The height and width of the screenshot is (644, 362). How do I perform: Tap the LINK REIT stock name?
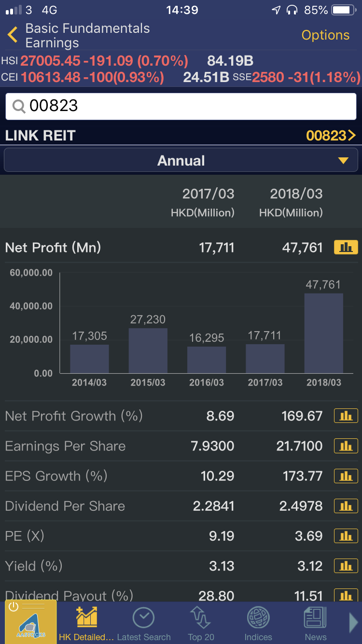[x=41, y=136]
